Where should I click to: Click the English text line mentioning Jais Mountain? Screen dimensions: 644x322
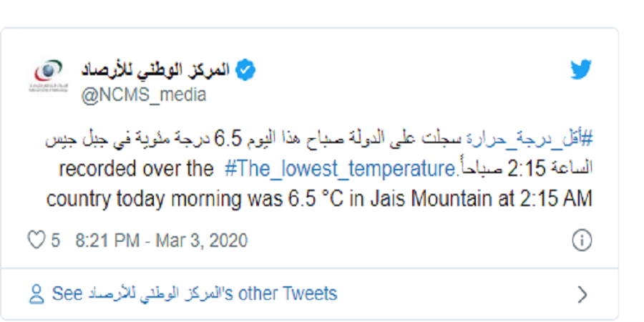(318, 199)
